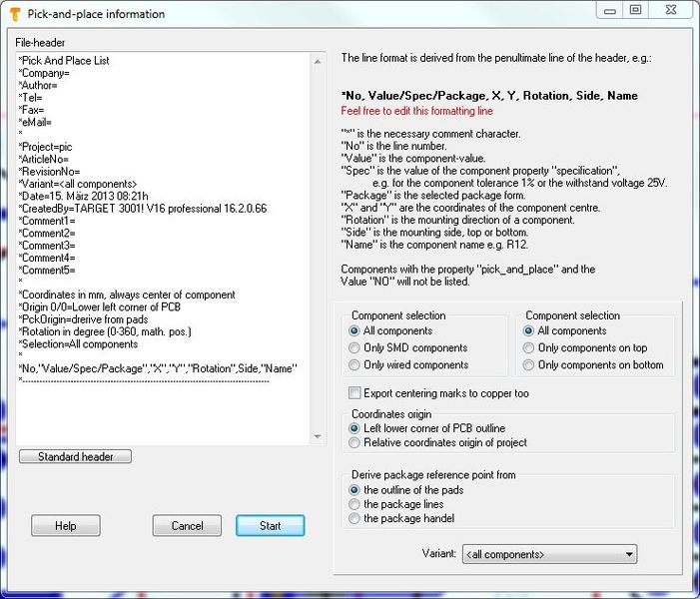Image resolution: width=700 pixels, height=599 pixels.
Task: Select Only wired components option
Action: pyautogui.click(x=355, y=365)
